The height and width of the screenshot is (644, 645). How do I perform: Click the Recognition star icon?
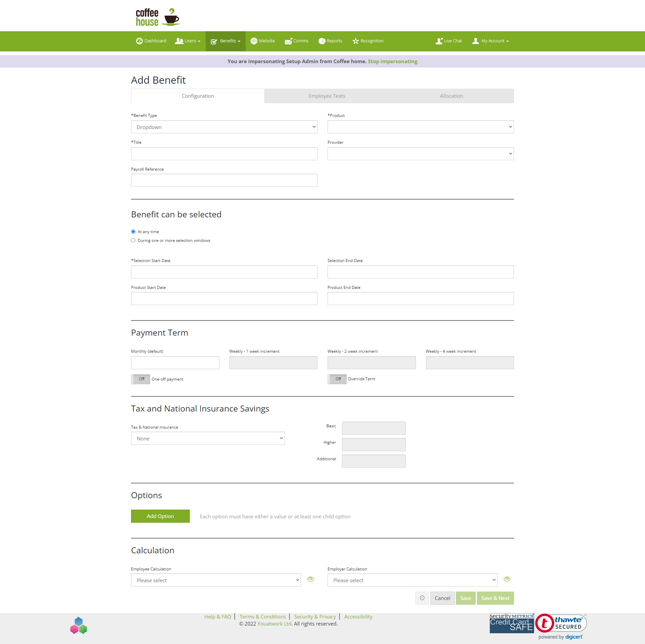coord(355,41)
